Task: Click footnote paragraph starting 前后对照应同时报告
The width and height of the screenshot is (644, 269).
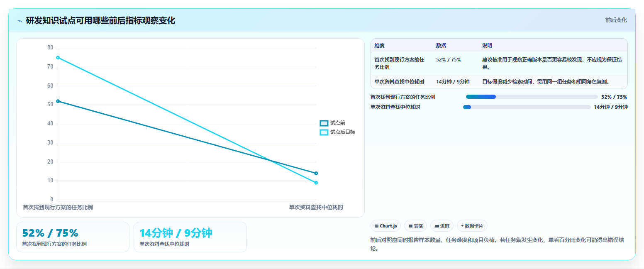Action: point(498,244)
